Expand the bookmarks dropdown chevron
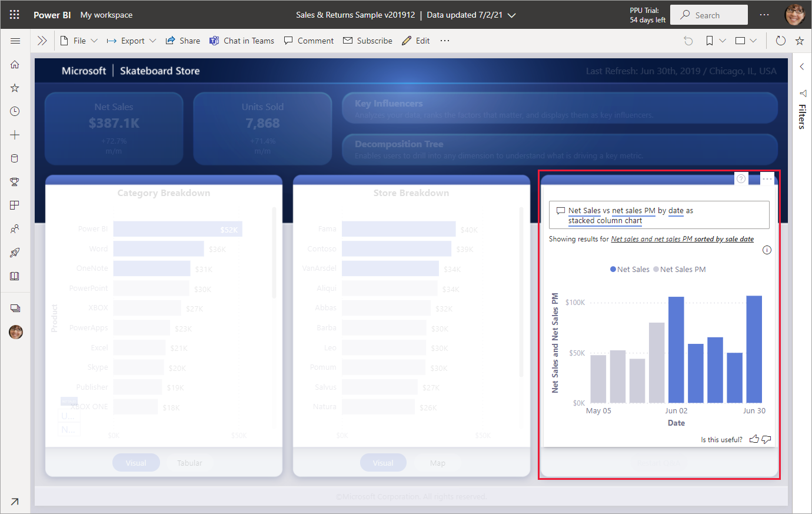Screen dimensions: 812x514 723,41
